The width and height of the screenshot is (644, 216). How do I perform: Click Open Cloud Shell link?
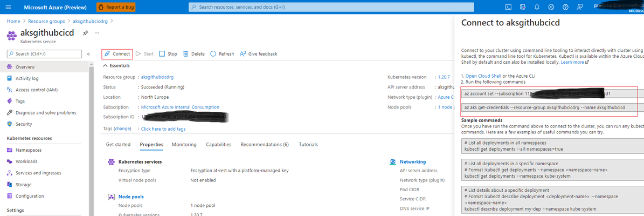point(483,76)
